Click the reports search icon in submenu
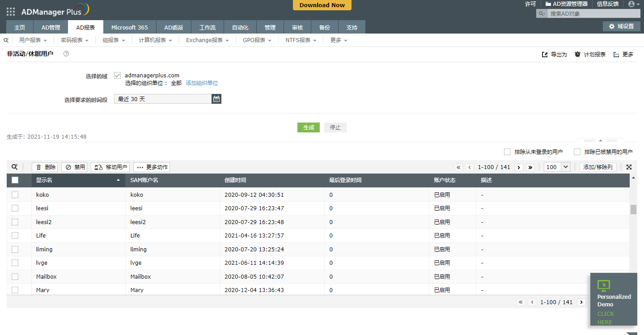Viewport: 644px width, 335px height. (x=6, y=40)
